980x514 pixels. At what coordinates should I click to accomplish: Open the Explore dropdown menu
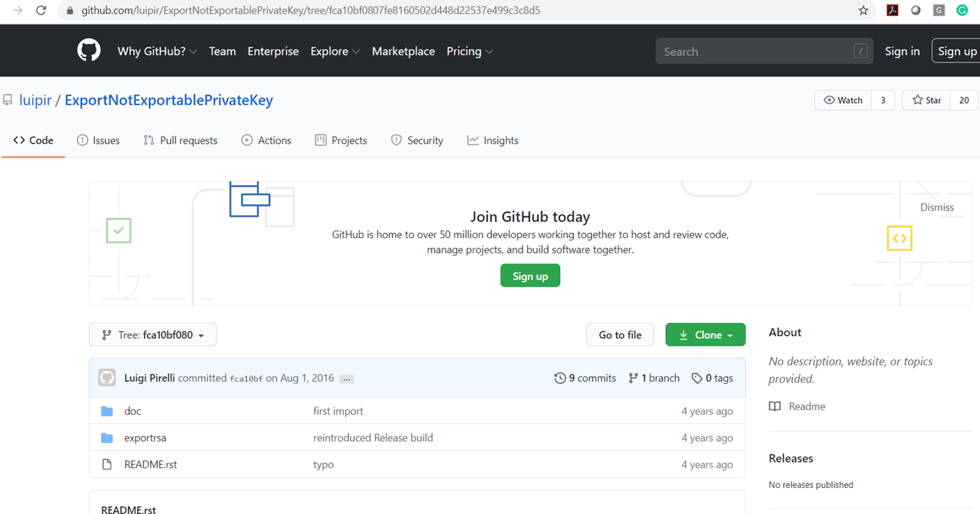[x=335, y=52]
